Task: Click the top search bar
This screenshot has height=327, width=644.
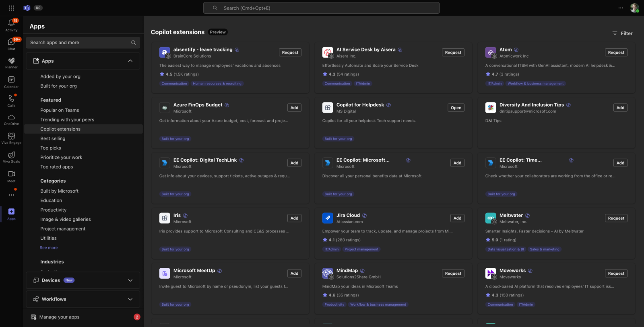Action: [321, 8]
